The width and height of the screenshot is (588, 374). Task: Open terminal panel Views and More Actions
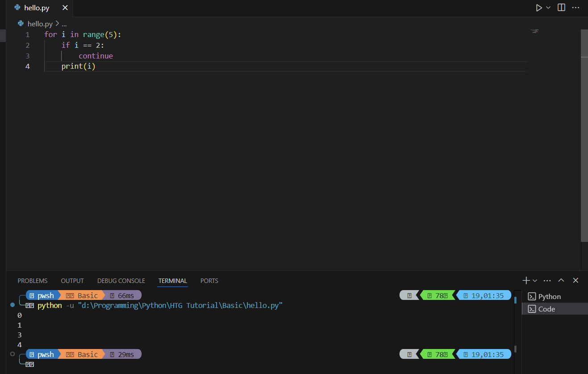(547, 280)
